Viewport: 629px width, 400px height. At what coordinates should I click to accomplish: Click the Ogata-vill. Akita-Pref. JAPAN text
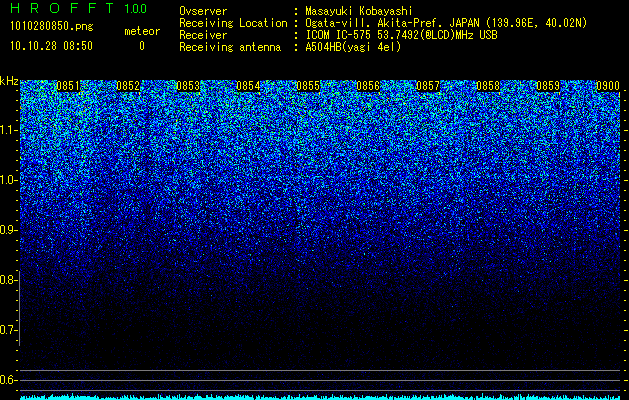pyautogui.click(x=446, y=23)
